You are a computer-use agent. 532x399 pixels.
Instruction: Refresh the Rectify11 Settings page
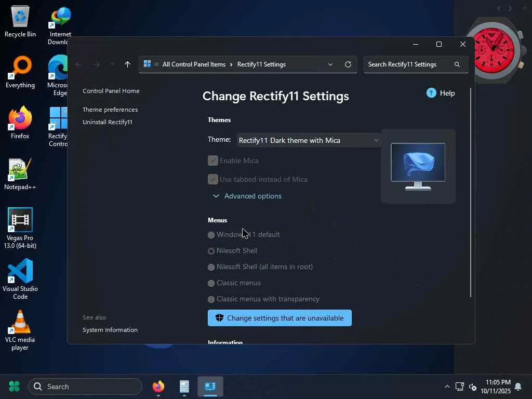(x=348, y=64)
